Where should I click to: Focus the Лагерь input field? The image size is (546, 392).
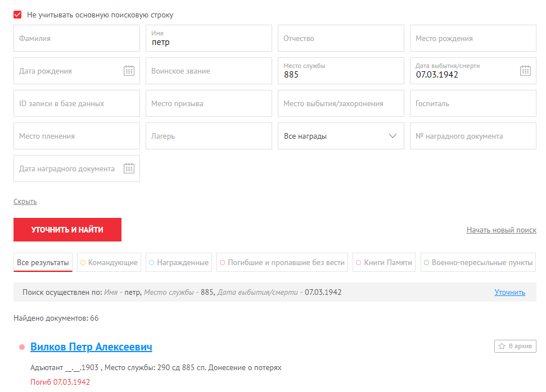[209, 136]
